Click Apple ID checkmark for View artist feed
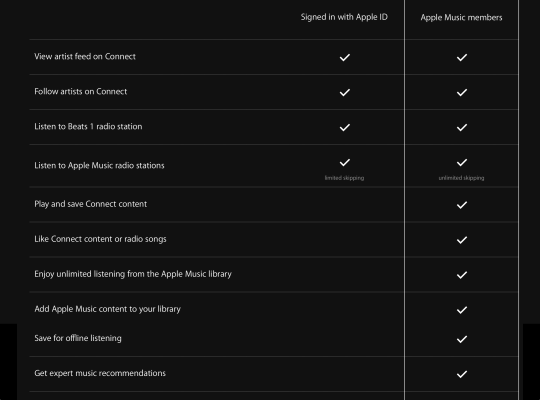 [x=345, y=58]
